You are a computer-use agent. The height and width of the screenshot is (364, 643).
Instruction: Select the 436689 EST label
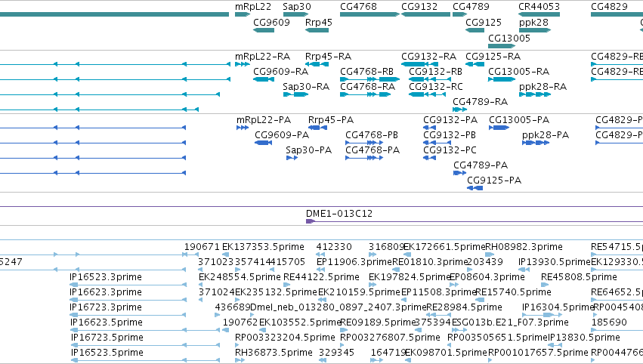233,307
